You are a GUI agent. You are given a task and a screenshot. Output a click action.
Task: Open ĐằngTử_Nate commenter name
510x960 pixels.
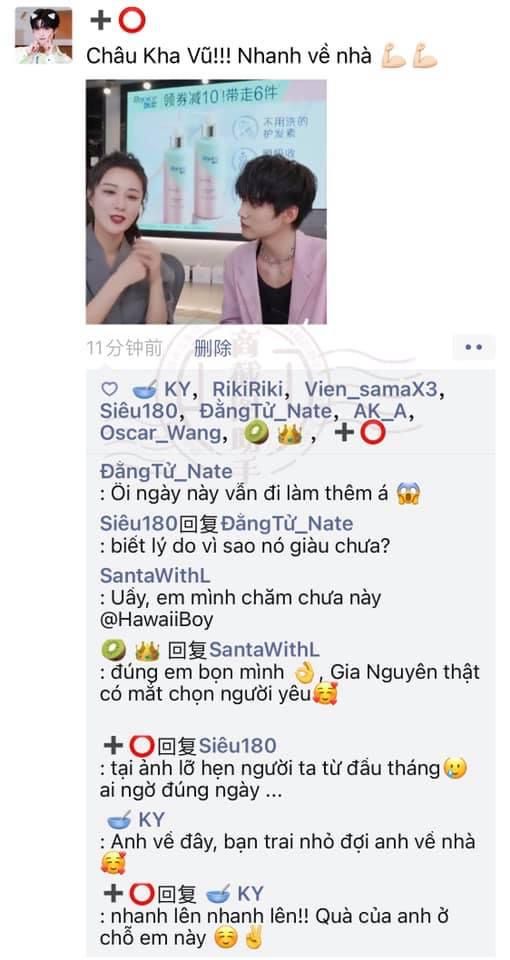166,471
